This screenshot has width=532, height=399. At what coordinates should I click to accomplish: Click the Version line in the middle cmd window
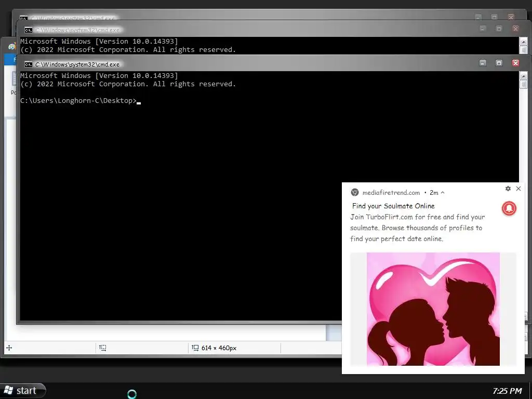[99, 42]
